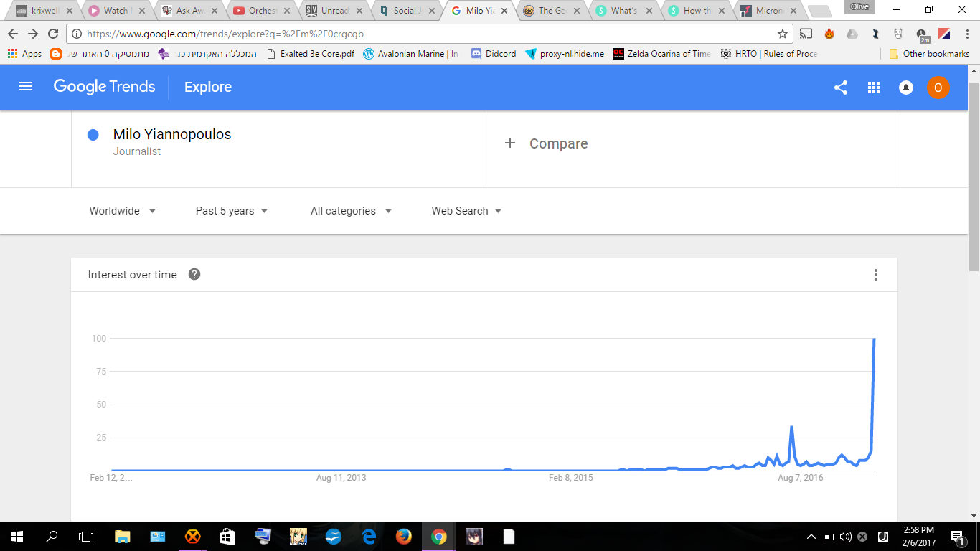Switch to the Watch browser tab
This screenshot has height=551, width=980.
click(x=115, y=11)
